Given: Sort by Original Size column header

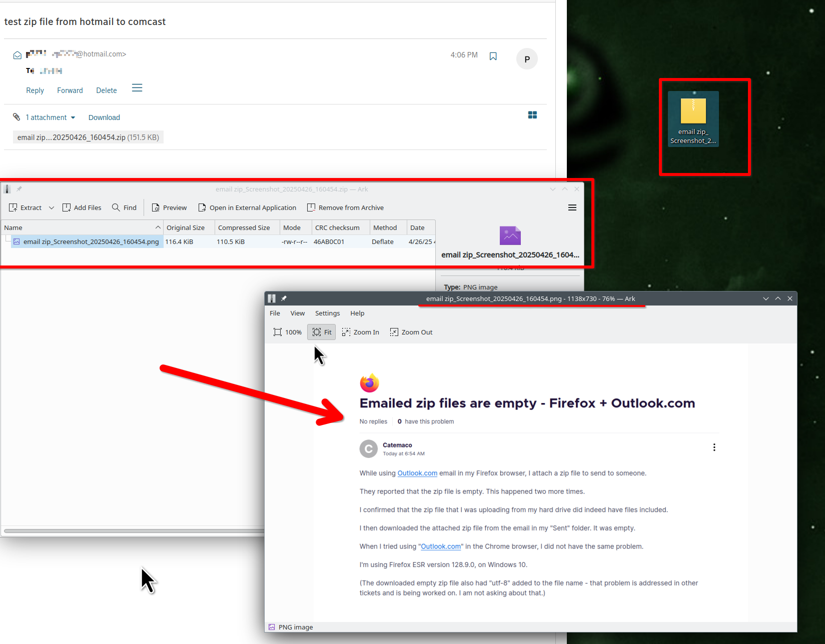Looking at the screenshot, I should pyautogui.click(x=189, y=227).
